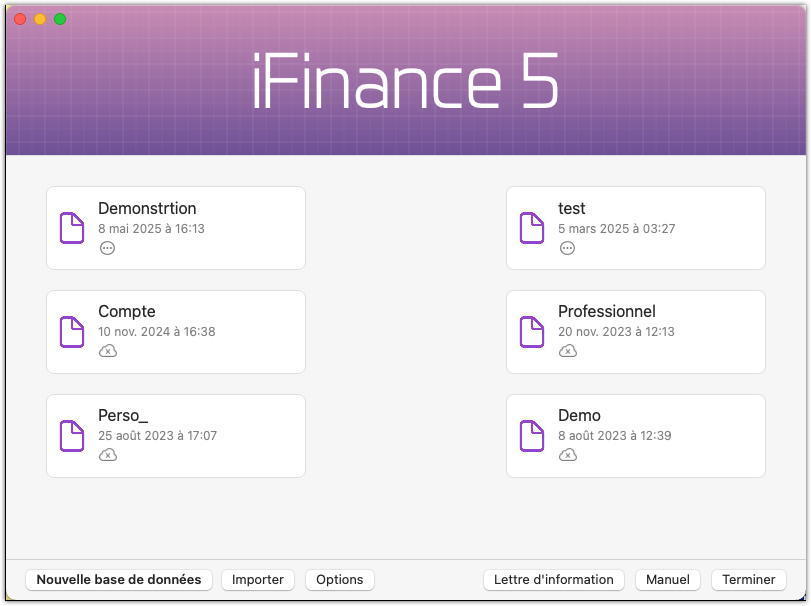Open the Manuel button

(668, 580)
